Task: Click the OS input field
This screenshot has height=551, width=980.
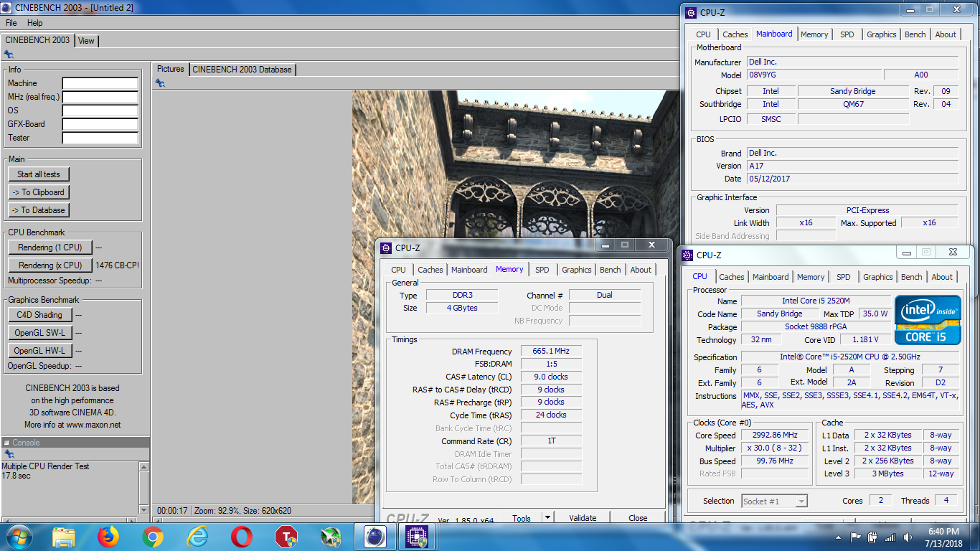Action: [100, 110]
